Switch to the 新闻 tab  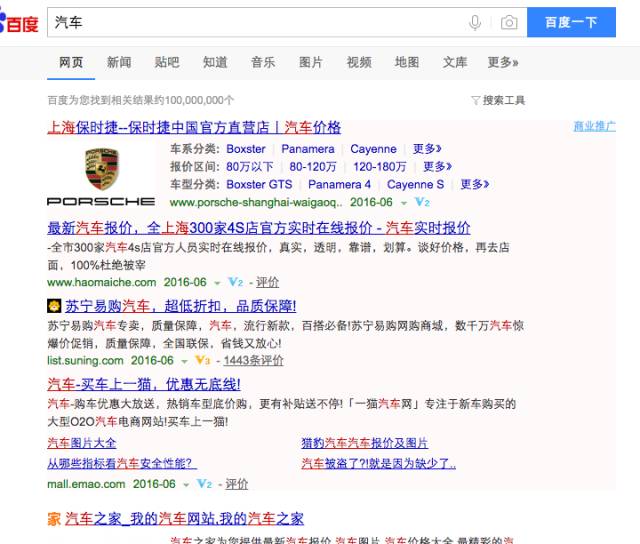pyautogui.click(x=119, y=62)
